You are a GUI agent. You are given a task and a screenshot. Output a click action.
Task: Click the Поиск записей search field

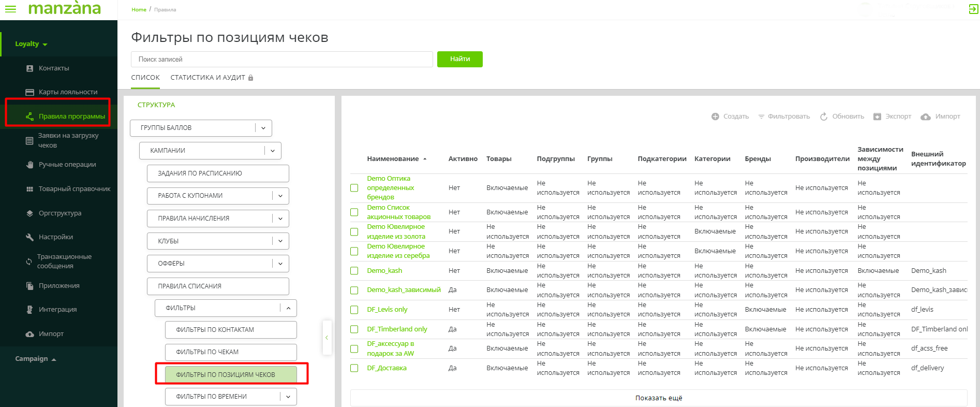click(x=281, y=60)
